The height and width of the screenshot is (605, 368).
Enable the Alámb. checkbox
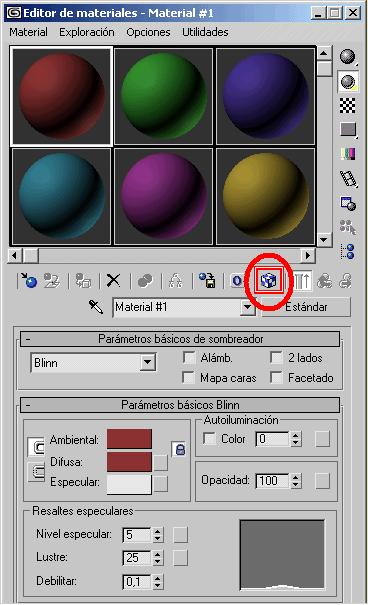189,358
